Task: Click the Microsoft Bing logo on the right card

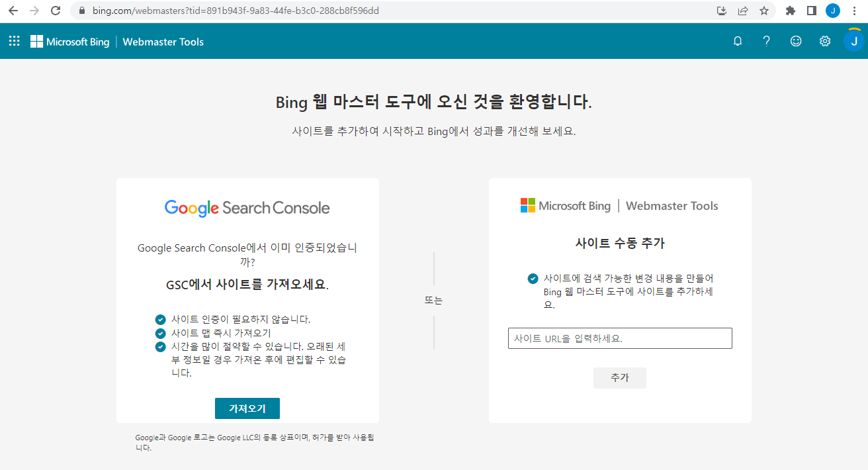Action: click(x=566, y=205)
